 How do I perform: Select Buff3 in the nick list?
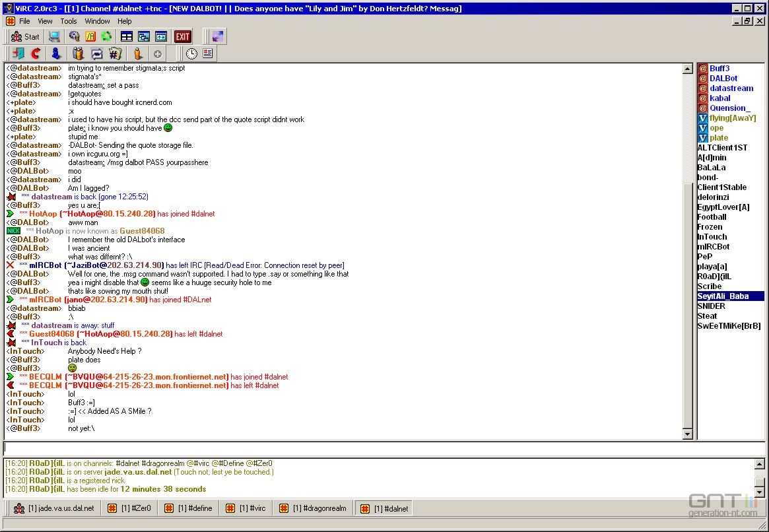[x=730, y=69]
